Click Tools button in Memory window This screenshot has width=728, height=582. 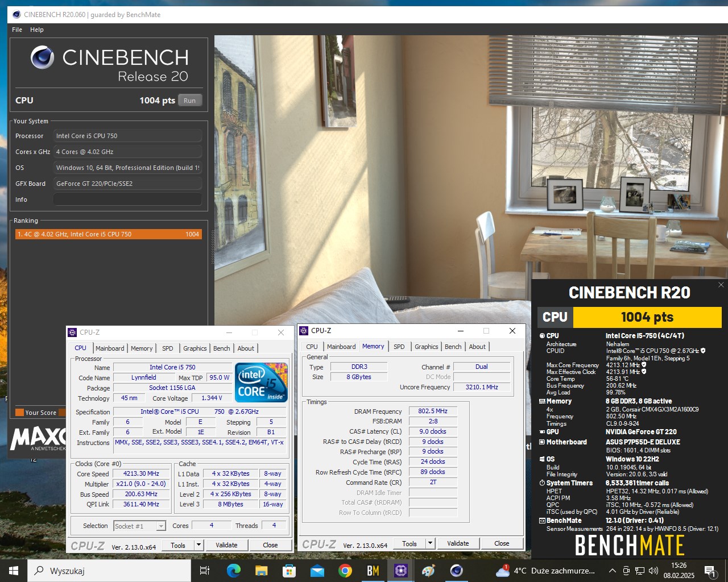tap(409, 544)
